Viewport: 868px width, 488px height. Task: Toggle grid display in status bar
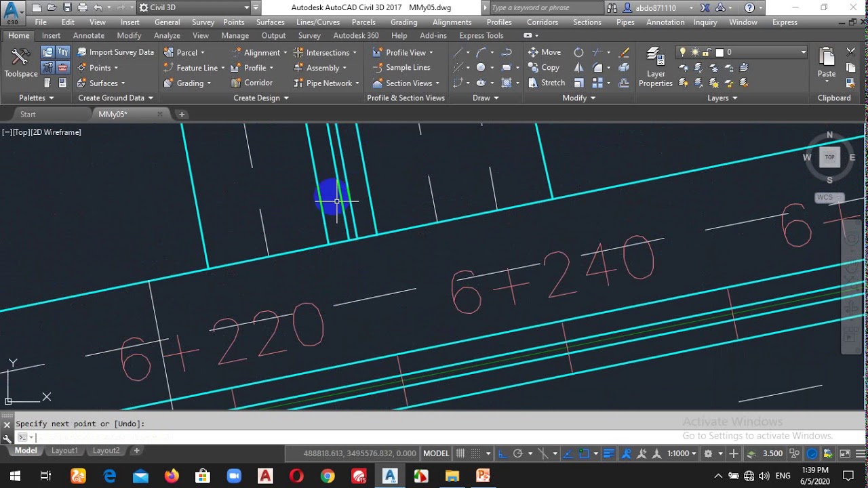point(461,453)
